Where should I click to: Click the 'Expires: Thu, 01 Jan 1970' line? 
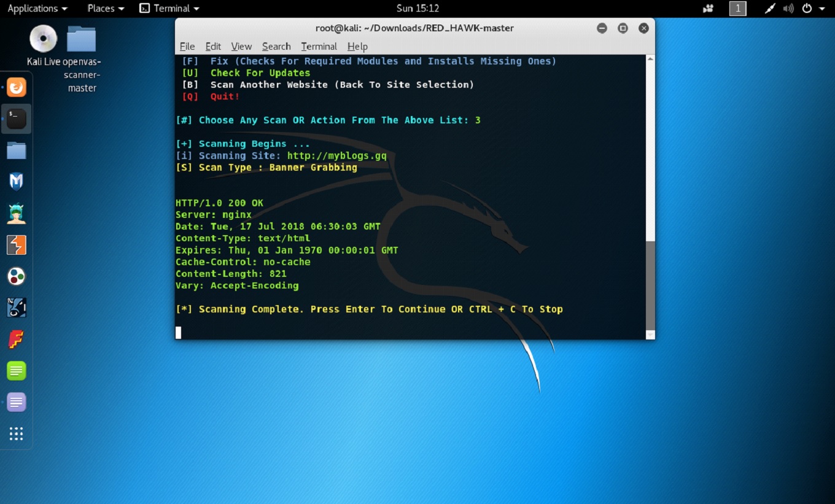click(287, 250)
